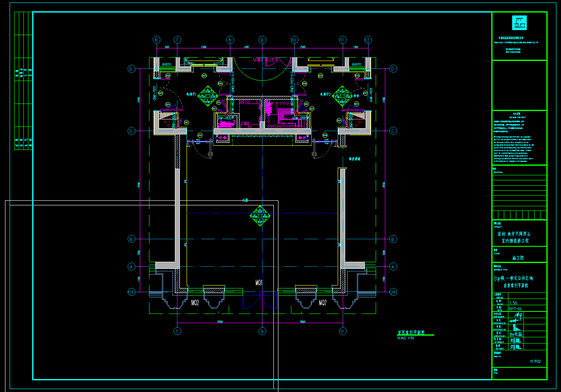This screenshot has height=392, width=561.
Task: Select the 2017-02 date in the title block
Action: tap(515, 309)
